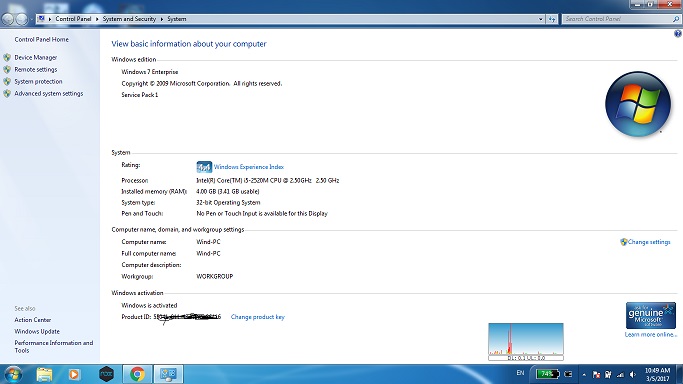Viewport: 683px width, 384px height.
Task: Click the genuine Microsoft software badge
Action: (x=650, y=315)
